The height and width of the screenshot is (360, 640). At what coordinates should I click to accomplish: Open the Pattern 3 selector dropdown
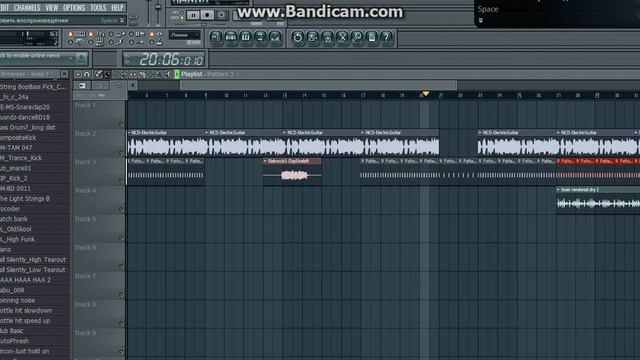tap(223, 74)
